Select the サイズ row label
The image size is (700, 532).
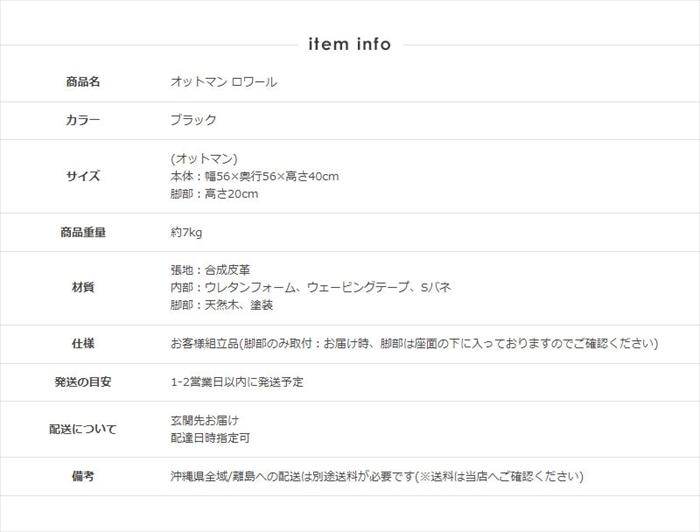tap(83, 176)
